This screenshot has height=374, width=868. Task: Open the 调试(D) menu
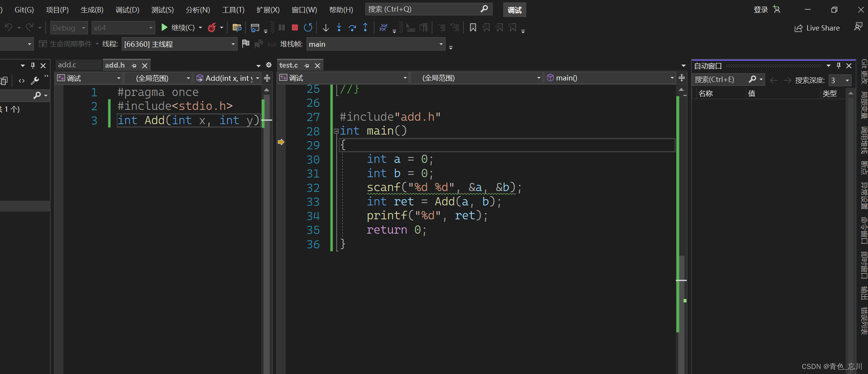[x=127, y=10]
